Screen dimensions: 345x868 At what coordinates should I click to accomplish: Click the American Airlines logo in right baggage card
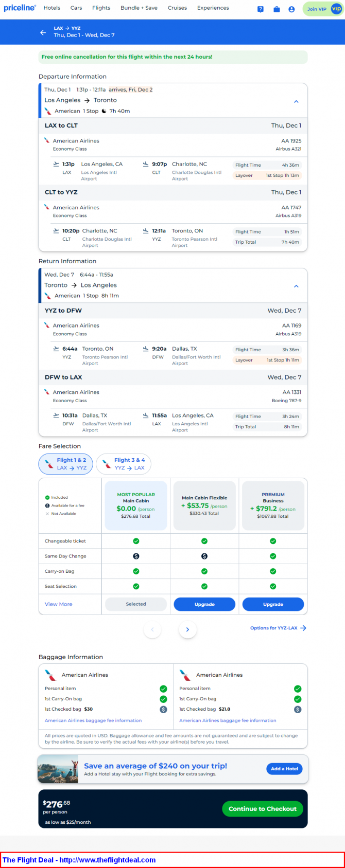(185, 675)
